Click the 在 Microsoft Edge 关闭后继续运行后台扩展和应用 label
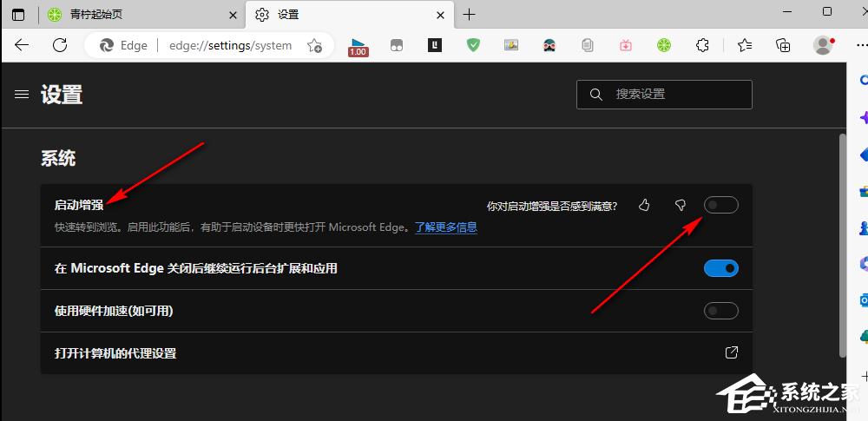This screenshot has height=421, width=868. click(x=196, y=269)
